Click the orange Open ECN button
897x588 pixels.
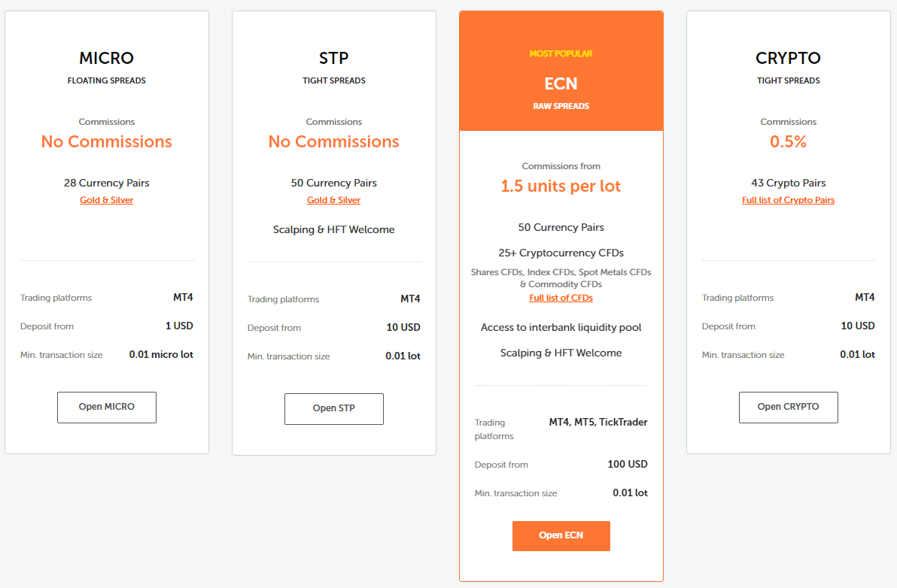coord(561,535)
